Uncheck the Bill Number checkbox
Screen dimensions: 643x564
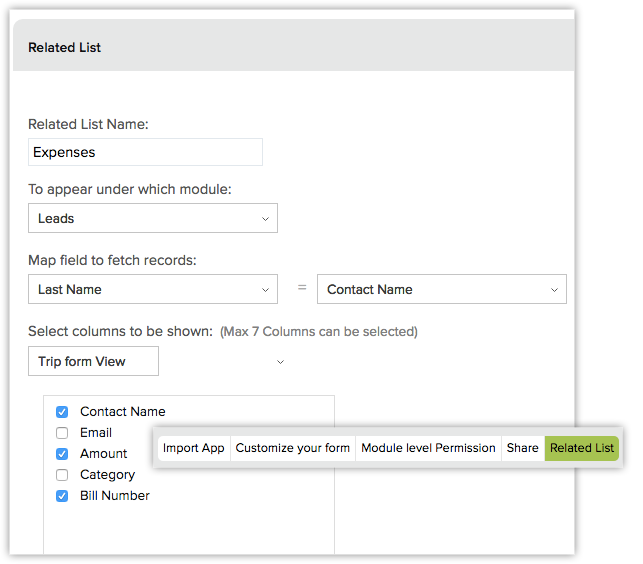[62, 496]
